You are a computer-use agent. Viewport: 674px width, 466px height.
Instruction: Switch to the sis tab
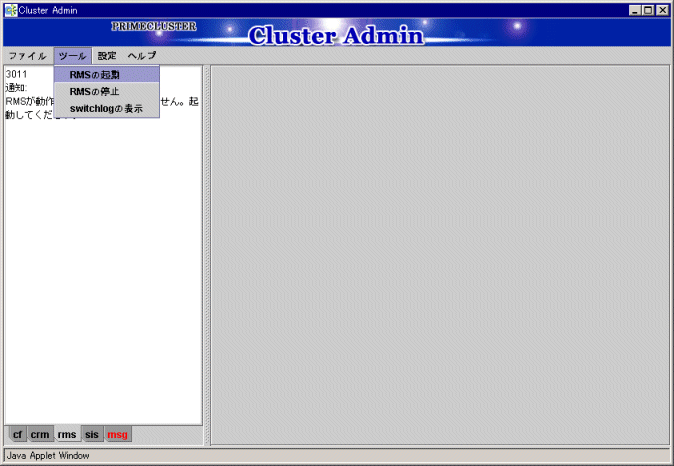tap(92, 435)
